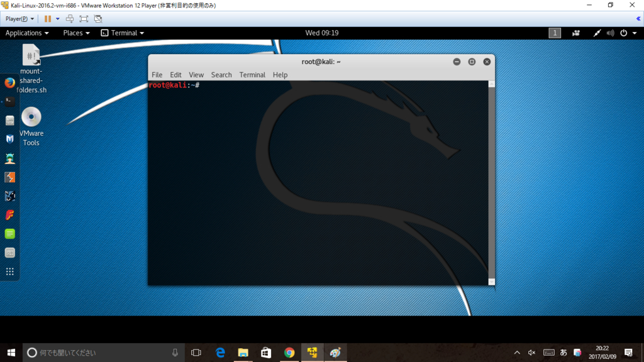Click Cortana microphone icon
Viewport: 644px width, 362px height.
175,353
